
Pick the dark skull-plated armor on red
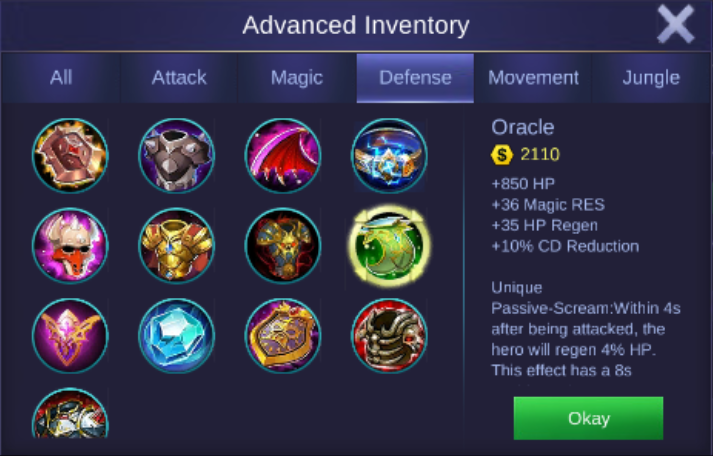(x=389, y=336)
